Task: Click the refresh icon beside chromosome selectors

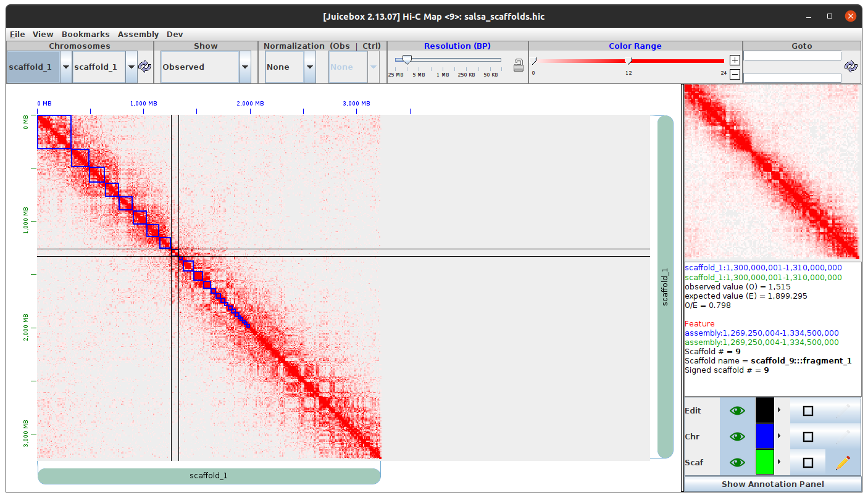Action: click(x=144, y=67)
